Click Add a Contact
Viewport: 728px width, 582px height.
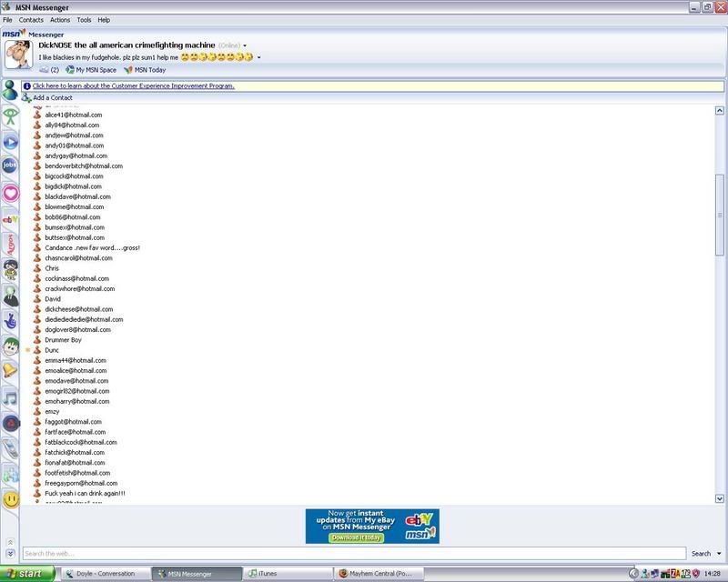(47, 98)
